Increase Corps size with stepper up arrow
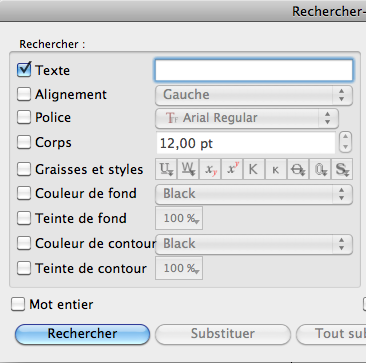Image resolution: width=366 pixels, height=363 pixels. pyautogui.click(x=345, y=137)
